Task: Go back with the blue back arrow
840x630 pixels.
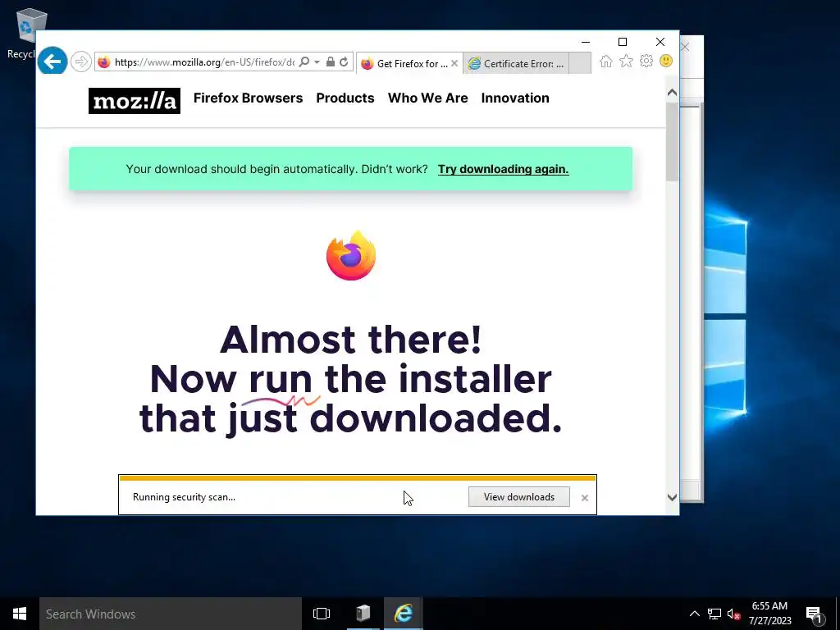Action: click(52, 62)
